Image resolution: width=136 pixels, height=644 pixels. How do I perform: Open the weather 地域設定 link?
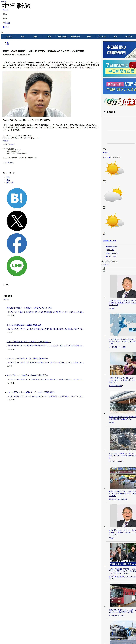click(106, 153)
